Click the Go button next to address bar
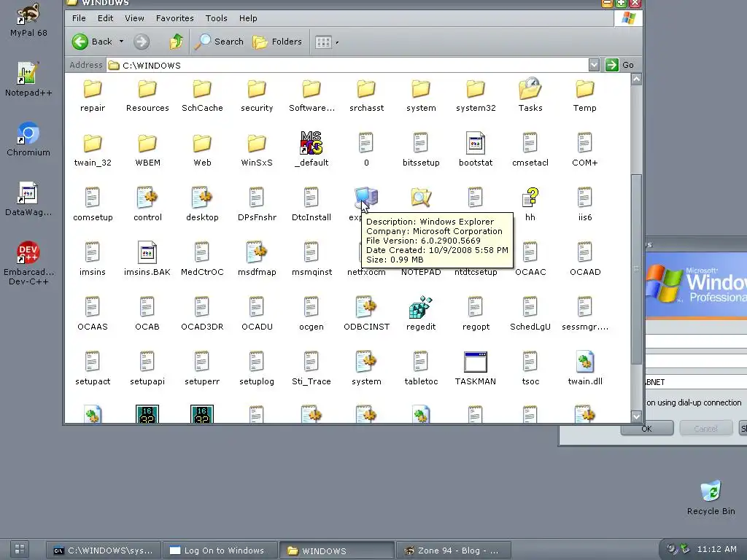 [x=620, y=65]
